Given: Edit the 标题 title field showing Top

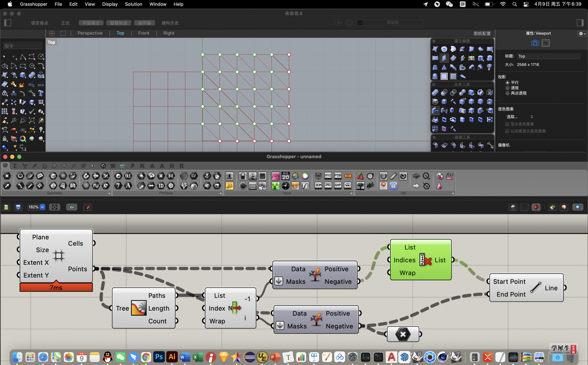Looking at the screenshot, I should 549,56.
